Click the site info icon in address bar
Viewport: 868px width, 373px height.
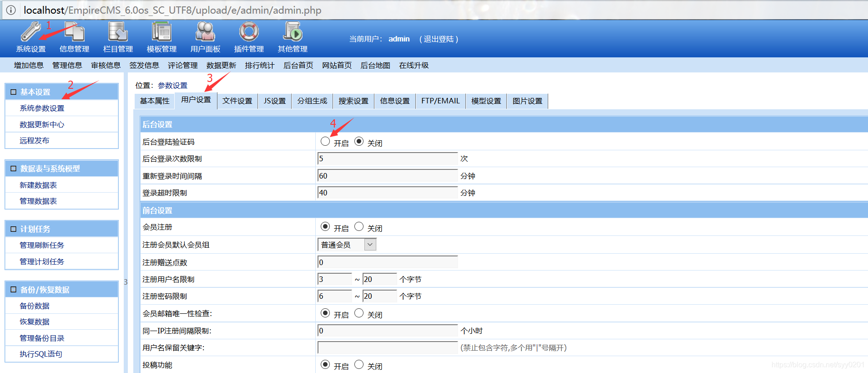click(x=11, y=10)
